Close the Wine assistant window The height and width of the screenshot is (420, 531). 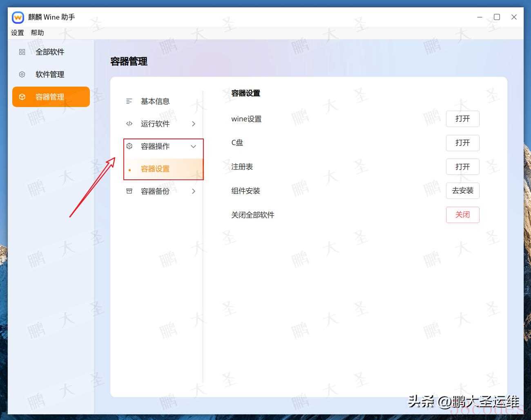(x=514, y=17)
